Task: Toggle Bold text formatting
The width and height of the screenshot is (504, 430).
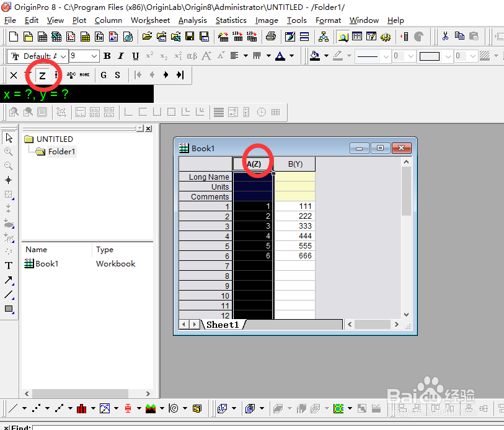Action: tap(107, 56)
